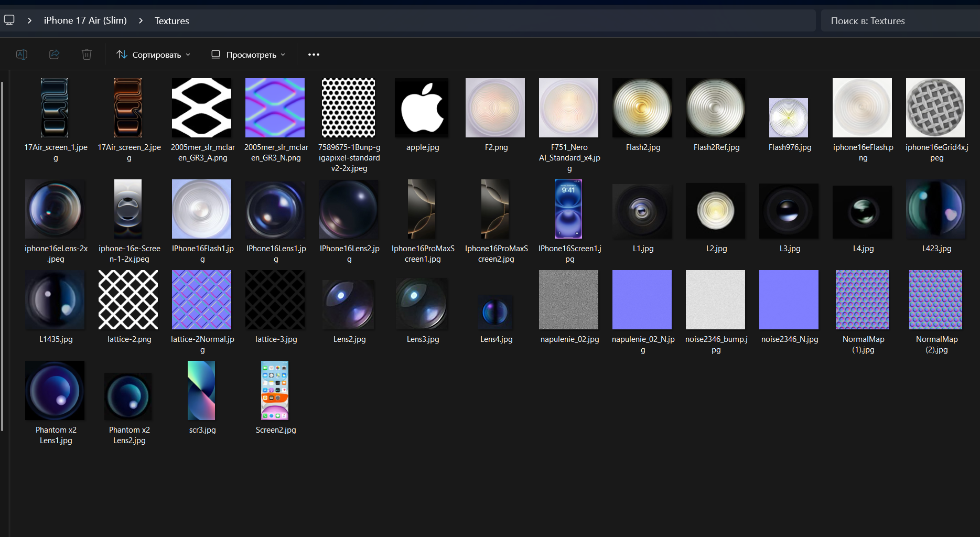
Task: Open the Сортировать sort dropdown
Action: pos(153,55)
